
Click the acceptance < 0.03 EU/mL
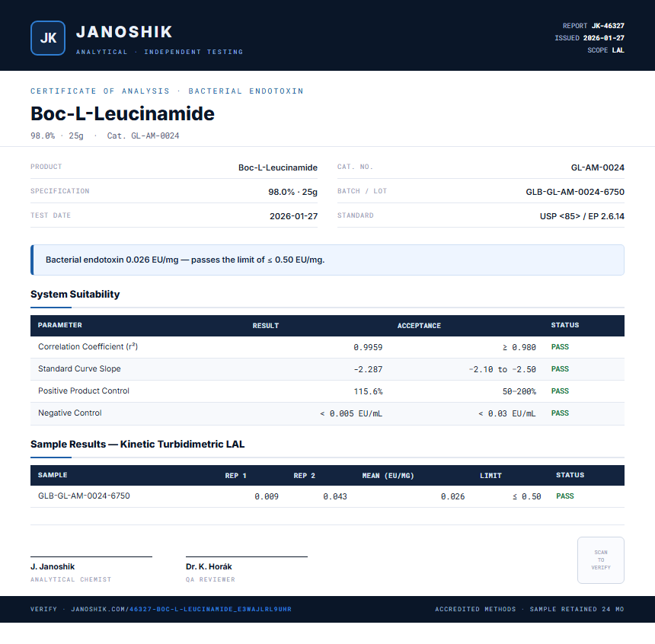coord(507,413)
